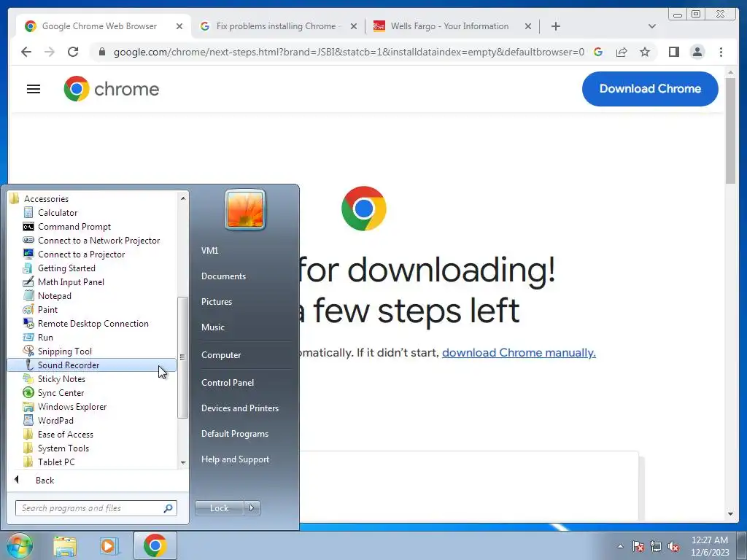Open Pictures from Start menu
Screen dimensions: 747x560
216,302
